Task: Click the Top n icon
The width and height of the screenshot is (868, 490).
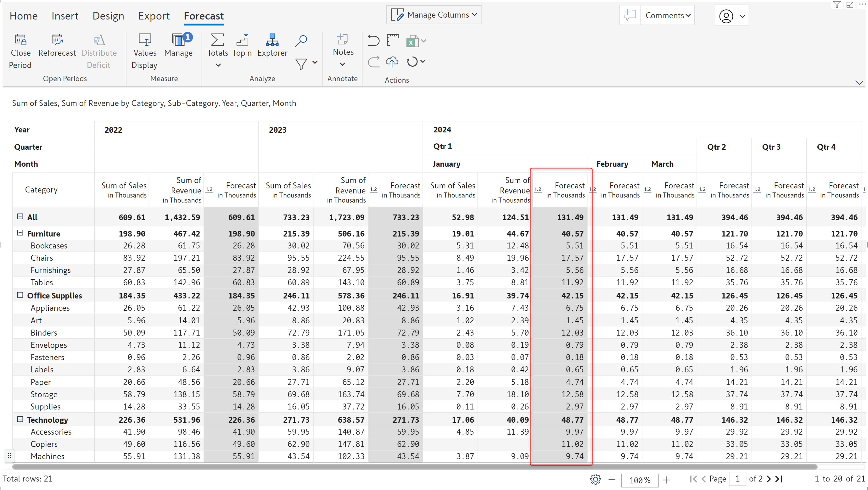Action: pyautogui.click(x=242, y=40)
